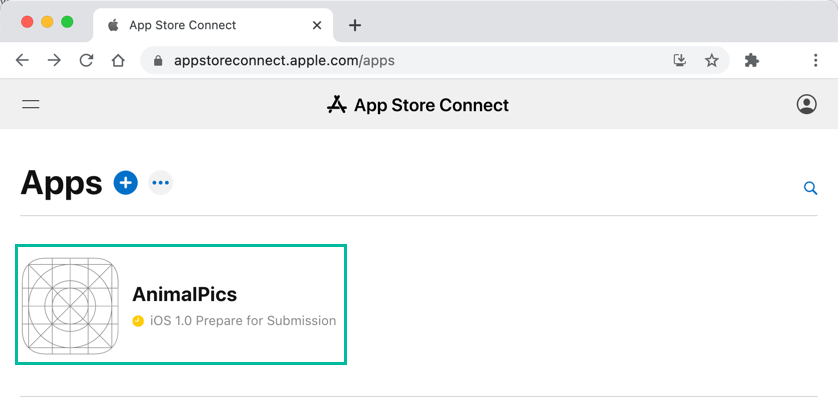Click the Apps page heading

[x=61, y=183]
